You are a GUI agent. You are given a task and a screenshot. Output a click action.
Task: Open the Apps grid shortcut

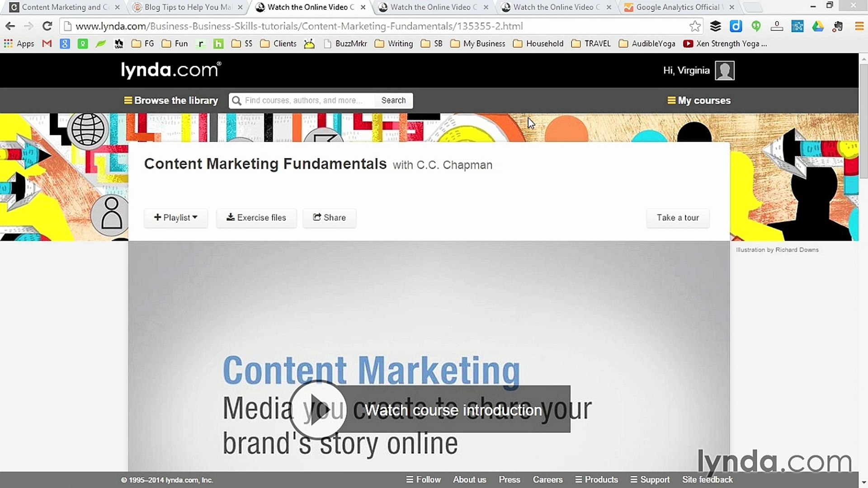[x=19, y=43]
